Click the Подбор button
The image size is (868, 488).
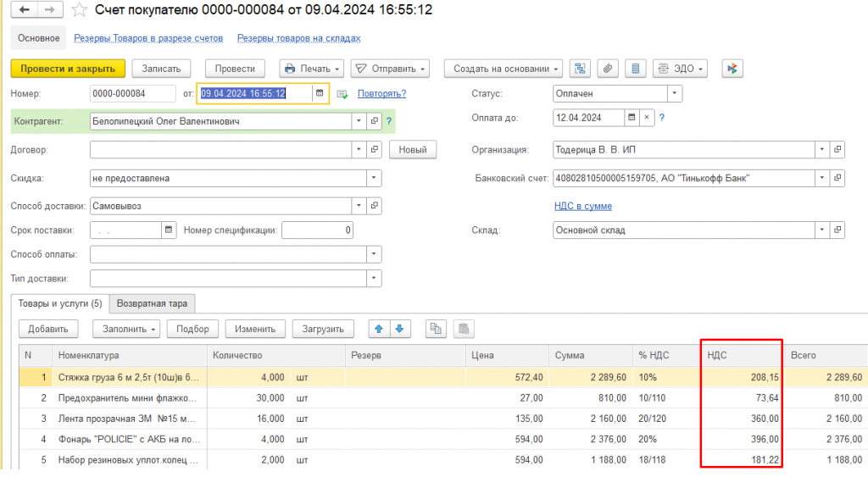click(192, 329)
